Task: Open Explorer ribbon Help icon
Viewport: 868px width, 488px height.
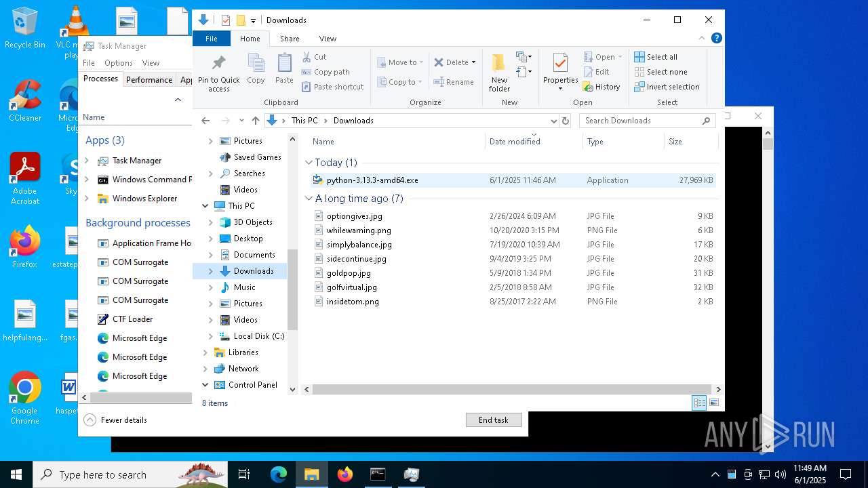Action: point(717,39)
